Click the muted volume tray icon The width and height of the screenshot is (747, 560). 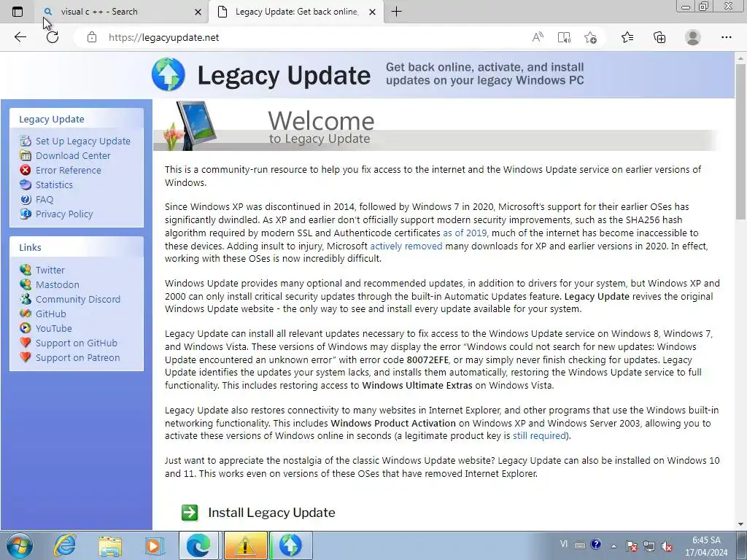point(667,545)
